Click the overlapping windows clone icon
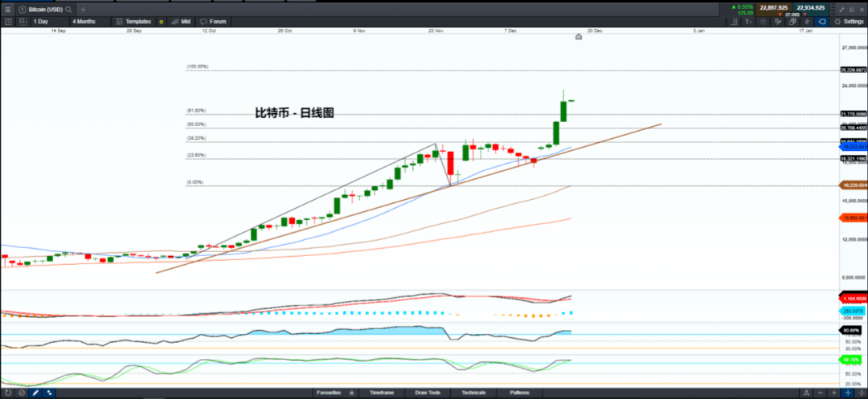Image resolution: width=868 pixels, height=399 pixels. pos(792,22)
